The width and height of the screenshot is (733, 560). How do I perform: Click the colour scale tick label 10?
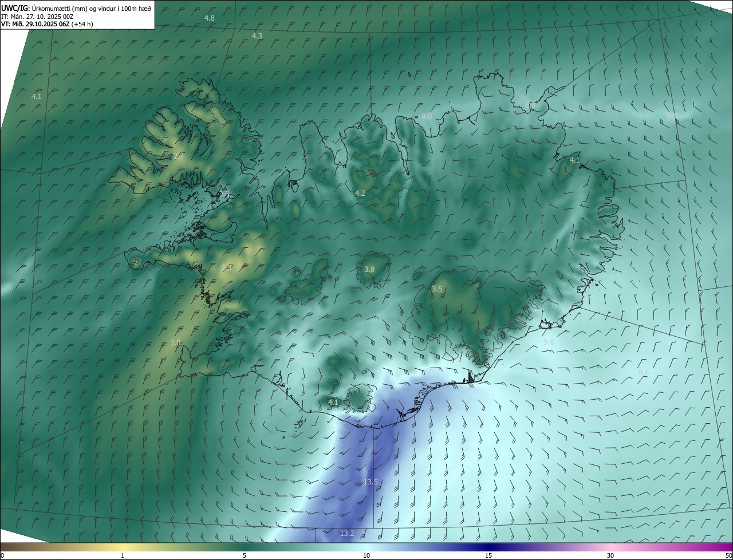[x=366, y=555]
